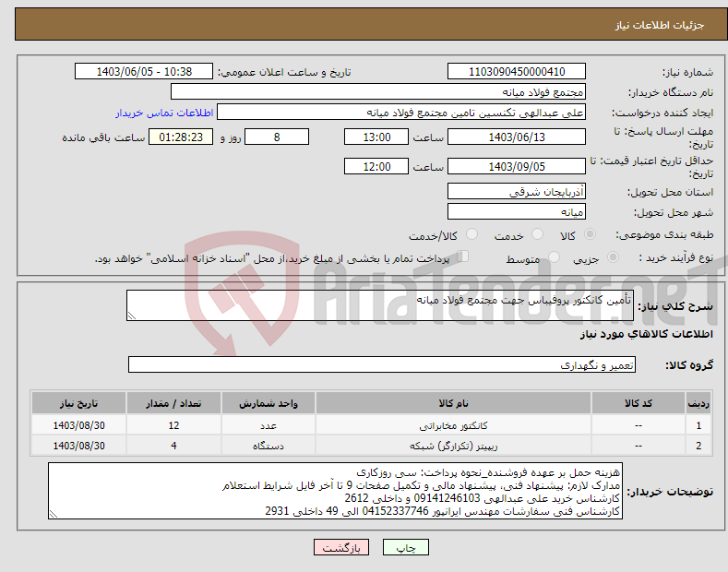Image resolution: width=728 pixels, height=572 pixels.
Task: Click the general description textarea
Action: [380, 305]
